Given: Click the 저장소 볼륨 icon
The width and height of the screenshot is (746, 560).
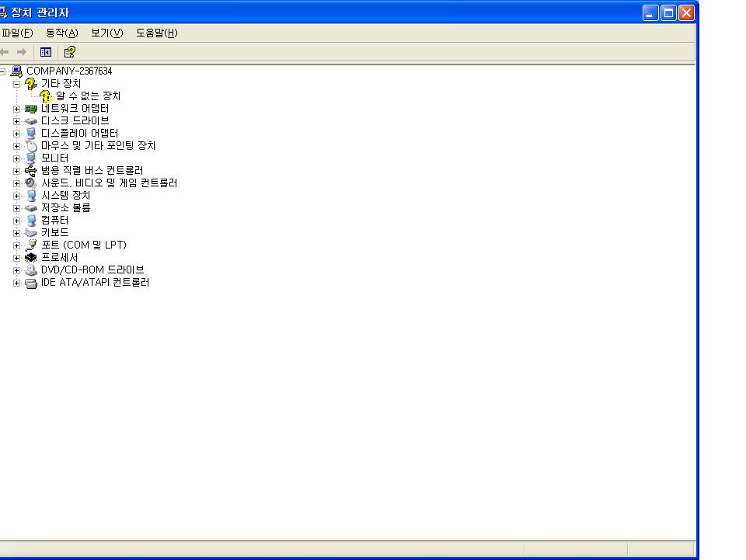Looking at the screenshot, I should [31, 207].
